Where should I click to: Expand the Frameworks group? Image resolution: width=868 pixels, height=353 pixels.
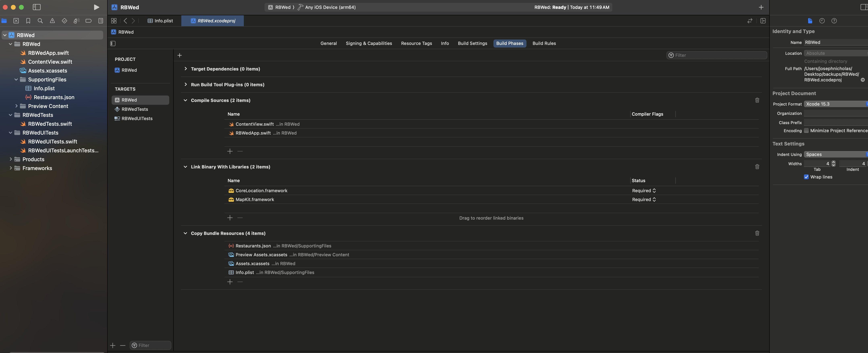(10, 168)
